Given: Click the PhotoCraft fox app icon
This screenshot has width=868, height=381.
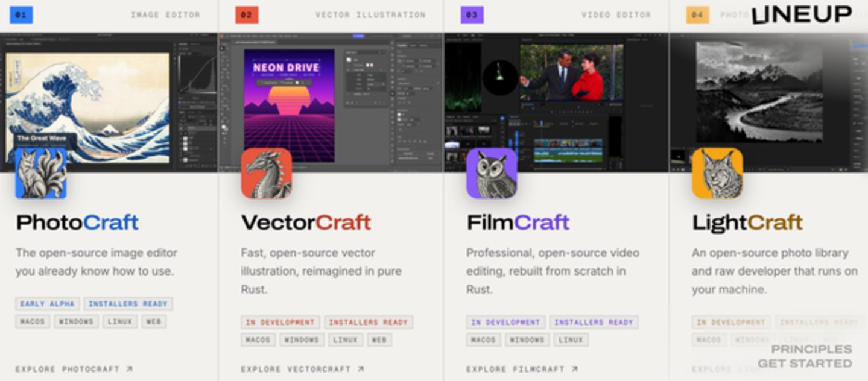Looking at the screenshot, I should coord(41,173).
